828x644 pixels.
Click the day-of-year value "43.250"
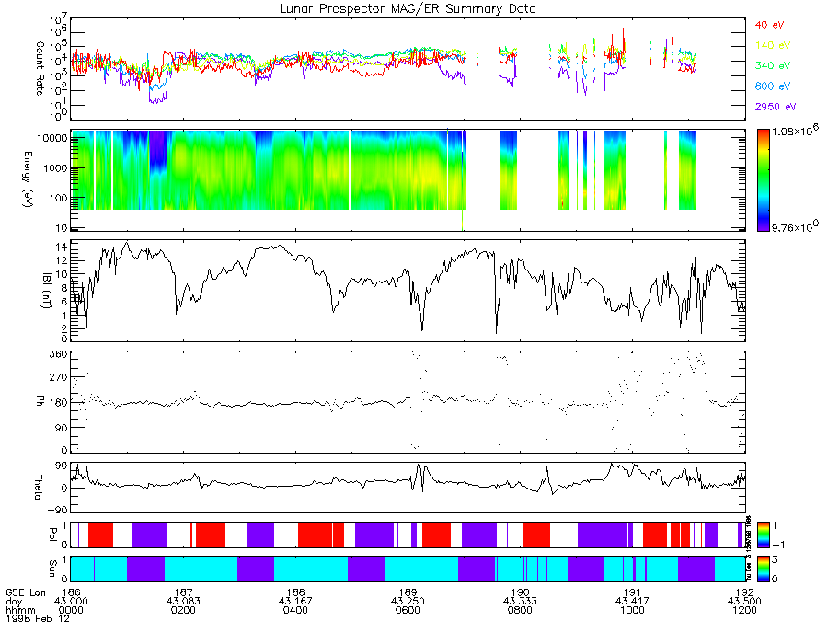click(408, 602)
